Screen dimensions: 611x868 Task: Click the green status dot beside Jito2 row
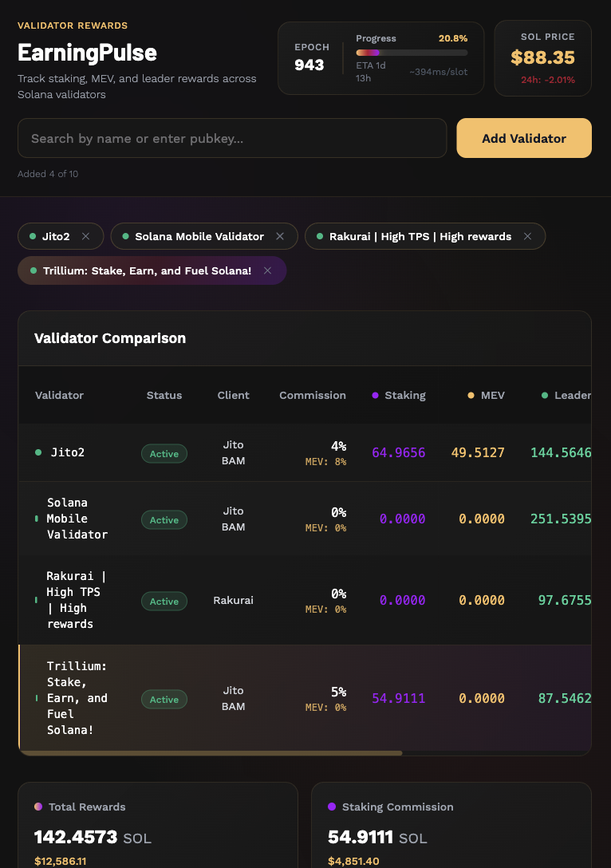[x=37, y=452]
